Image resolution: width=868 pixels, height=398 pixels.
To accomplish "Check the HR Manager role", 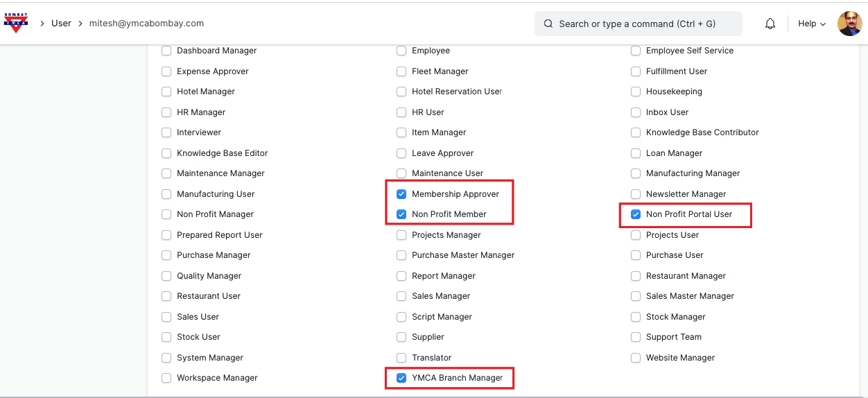I will (x=166, y=112).
